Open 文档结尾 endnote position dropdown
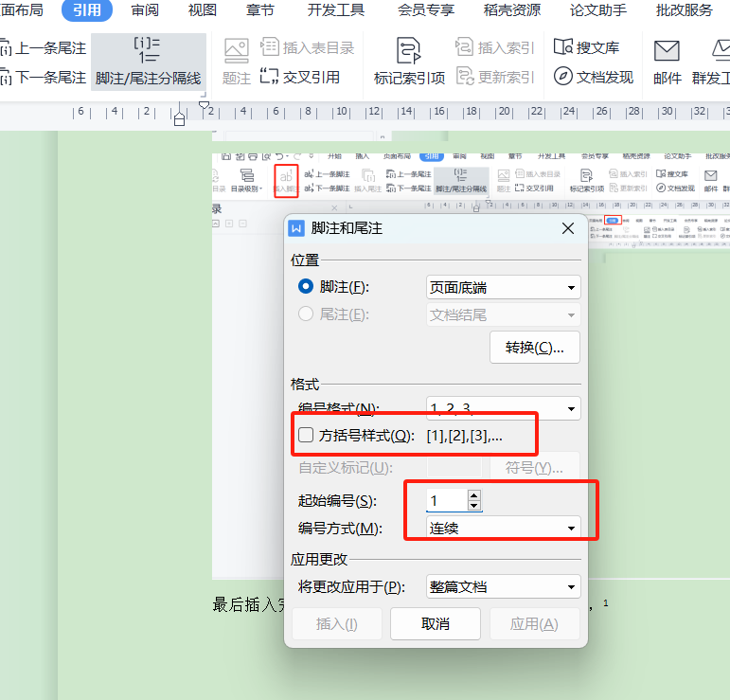This screenshot has width=730, height=700. [x=504, y=314]
